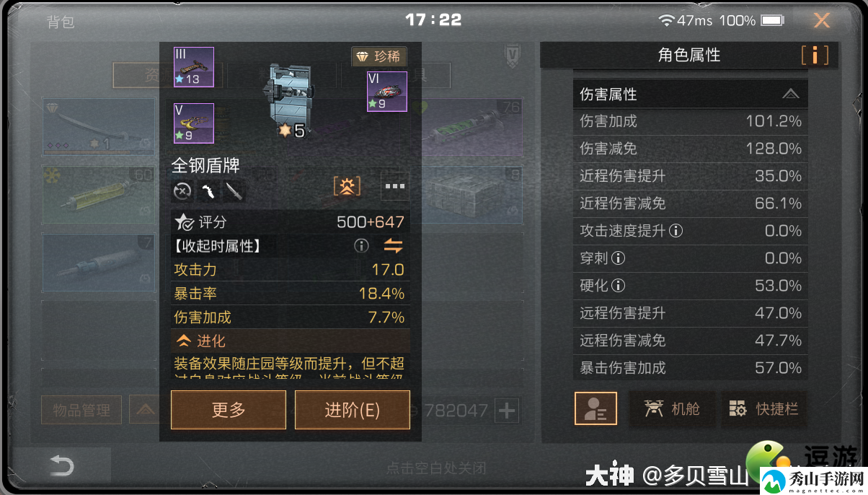Open the 机舱 tab
Screen dimensions: 868x495
coord(673,408)
